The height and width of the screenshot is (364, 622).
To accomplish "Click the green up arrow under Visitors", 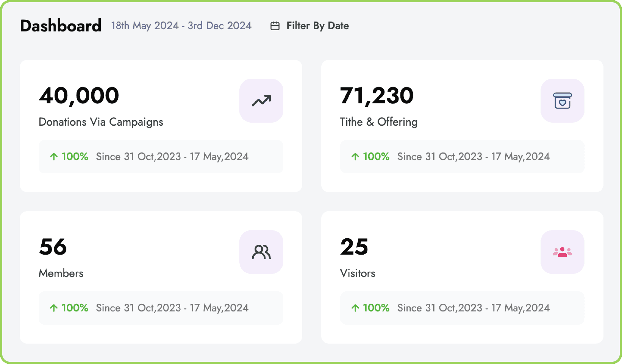I will click(355, 308).
